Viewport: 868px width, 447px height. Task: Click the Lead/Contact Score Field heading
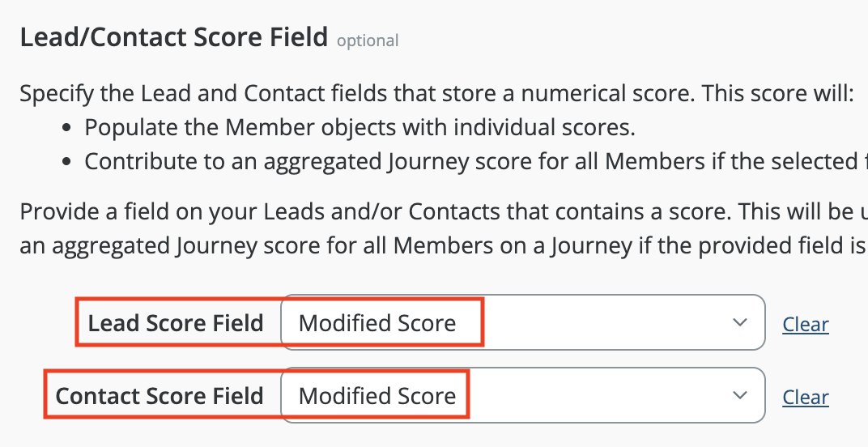tap(173, 37)
